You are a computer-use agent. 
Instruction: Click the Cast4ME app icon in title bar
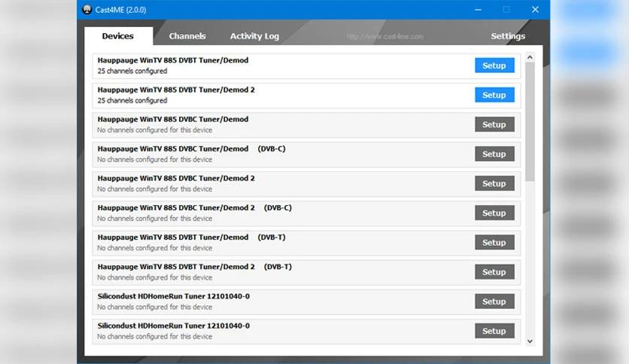click(87, 10)
